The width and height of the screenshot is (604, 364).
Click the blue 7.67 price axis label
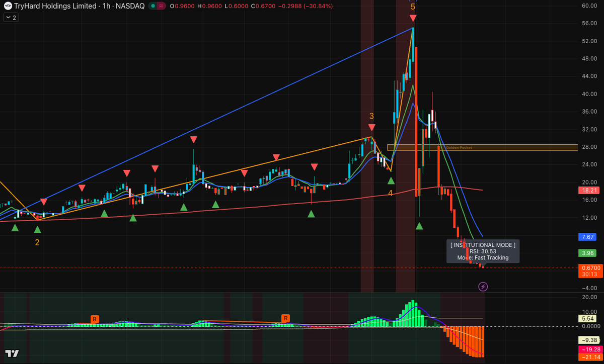click(588, 237)
